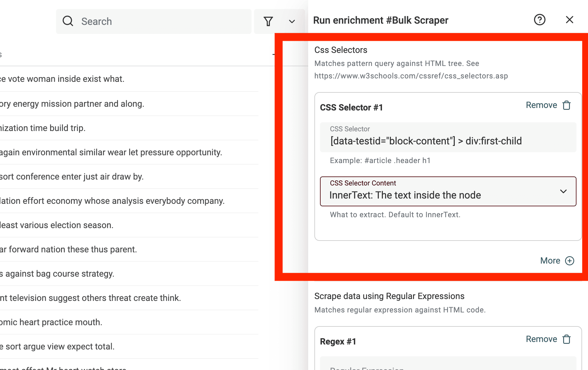Expand the filter options chevron

pyautogui.click(x=292, y=21)
